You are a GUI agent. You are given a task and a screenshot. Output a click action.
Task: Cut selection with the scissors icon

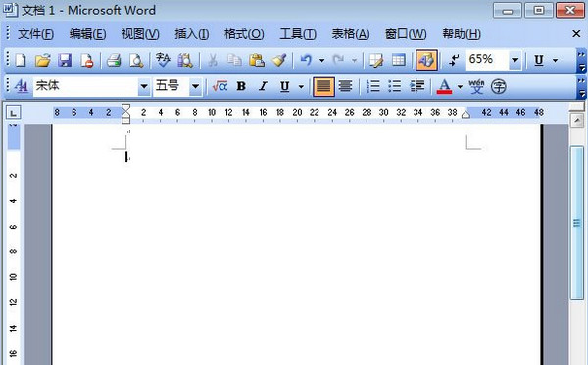pyautogui.click(x=213, y=60)
